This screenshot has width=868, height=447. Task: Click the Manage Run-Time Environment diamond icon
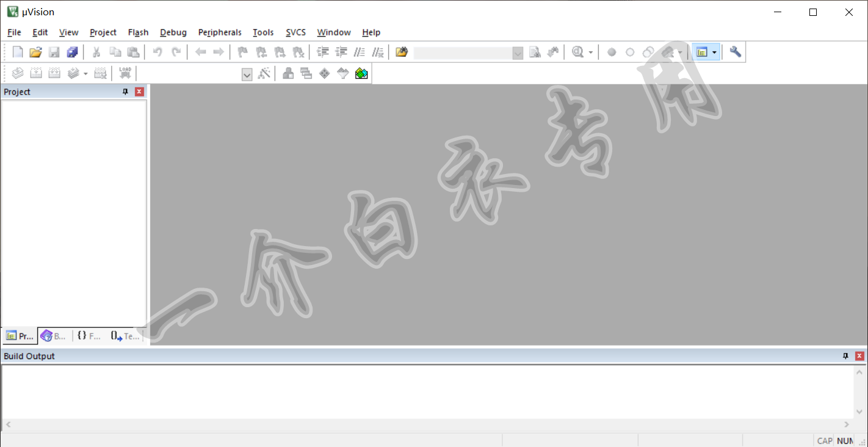pyautogui.click(x=325, y=74)
